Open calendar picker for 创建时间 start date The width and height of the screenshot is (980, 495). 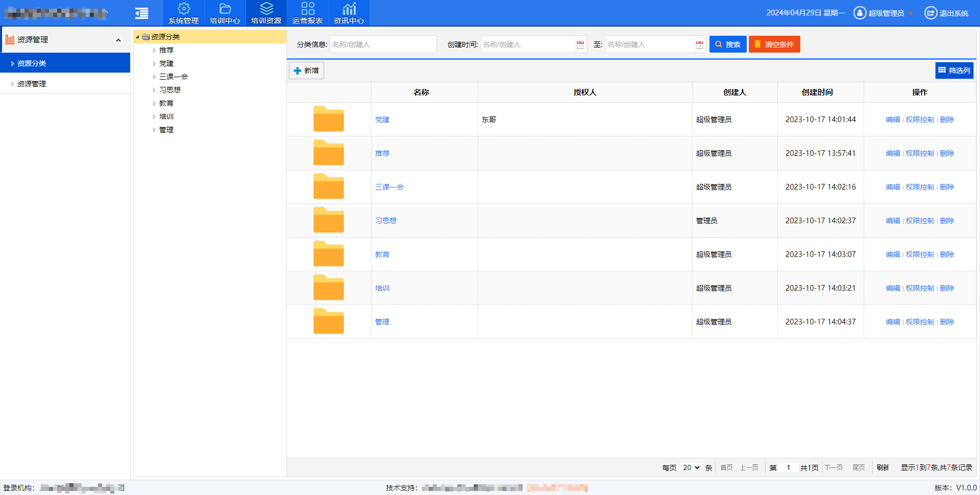tap(580, 44)
